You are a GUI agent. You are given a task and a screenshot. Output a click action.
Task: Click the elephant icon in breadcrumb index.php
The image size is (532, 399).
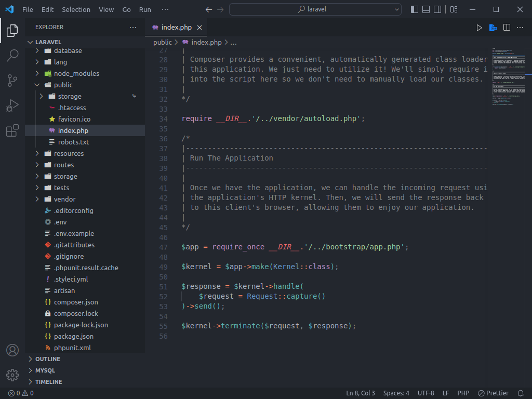point(185,43)
